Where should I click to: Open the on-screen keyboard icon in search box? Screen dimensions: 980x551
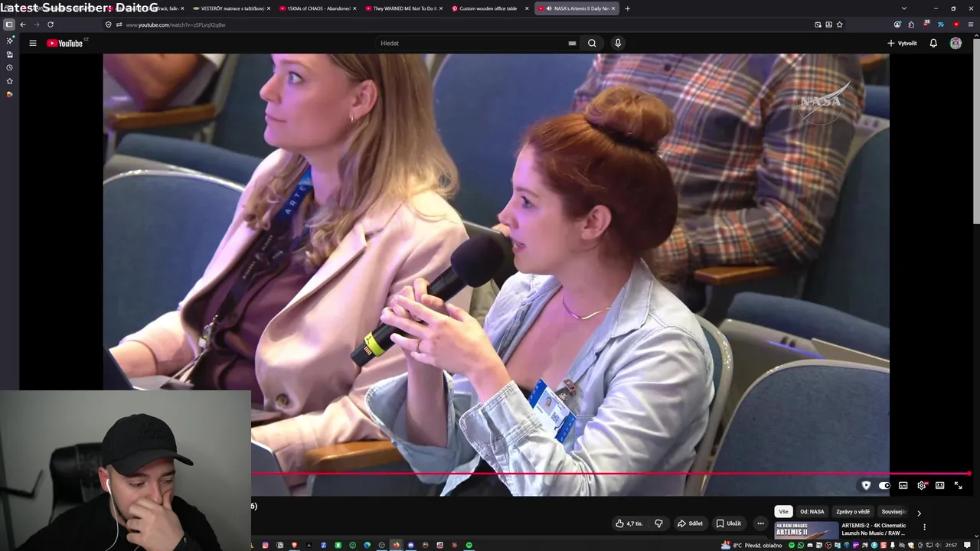pyautogui.click(x=572, y=43)
